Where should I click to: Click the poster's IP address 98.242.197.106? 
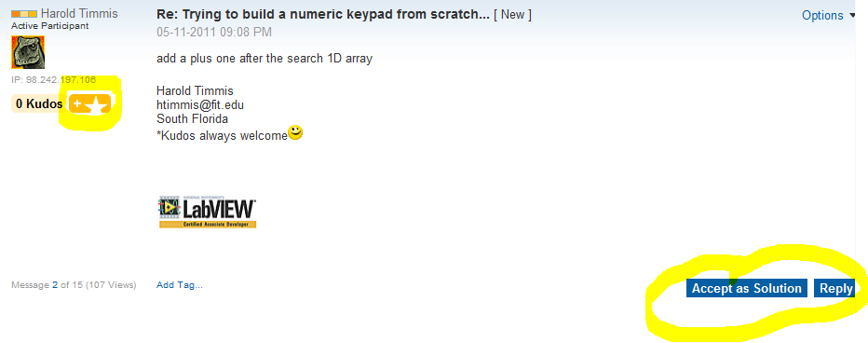(53, 80)
